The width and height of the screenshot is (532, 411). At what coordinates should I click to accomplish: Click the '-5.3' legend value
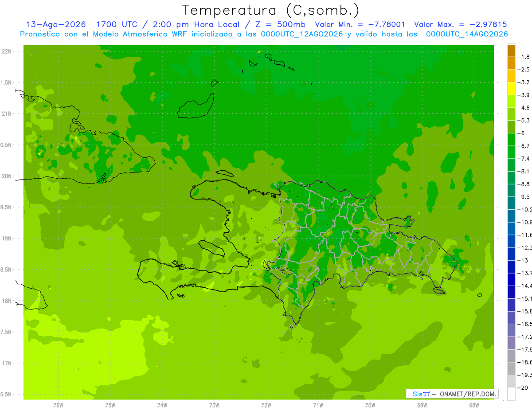point(524,121)
